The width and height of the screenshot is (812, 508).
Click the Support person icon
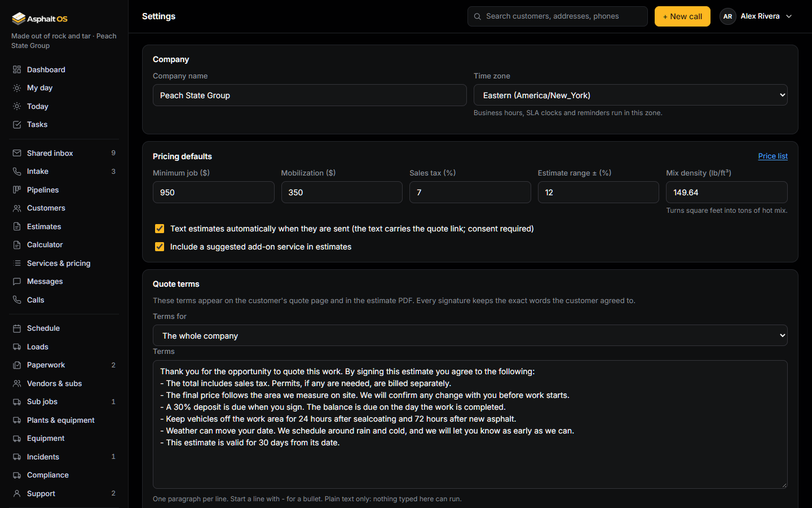point(17,493)
